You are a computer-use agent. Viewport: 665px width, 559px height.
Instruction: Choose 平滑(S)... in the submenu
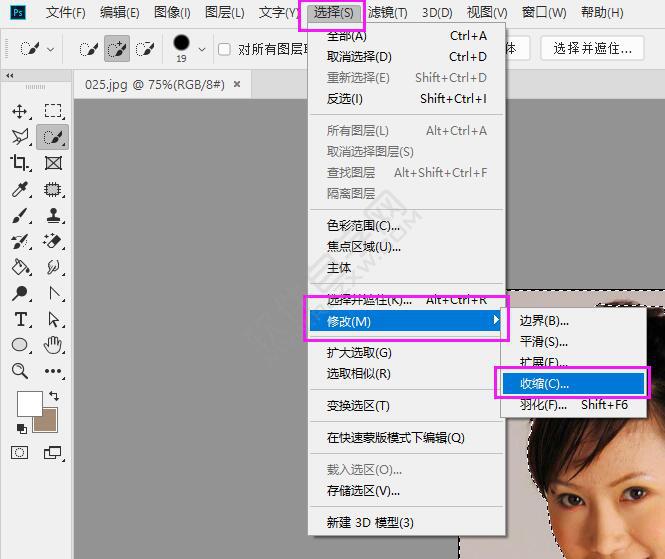[573, 341]
